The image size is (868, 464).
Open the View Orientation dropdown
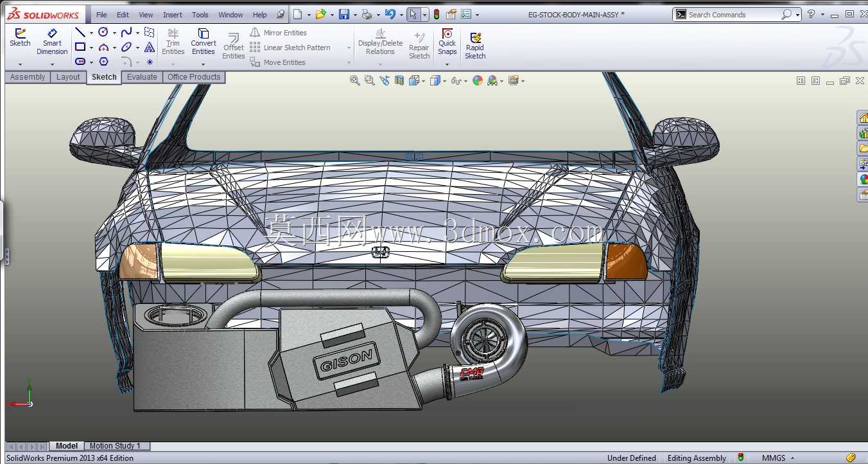click(x=424, y=81)
